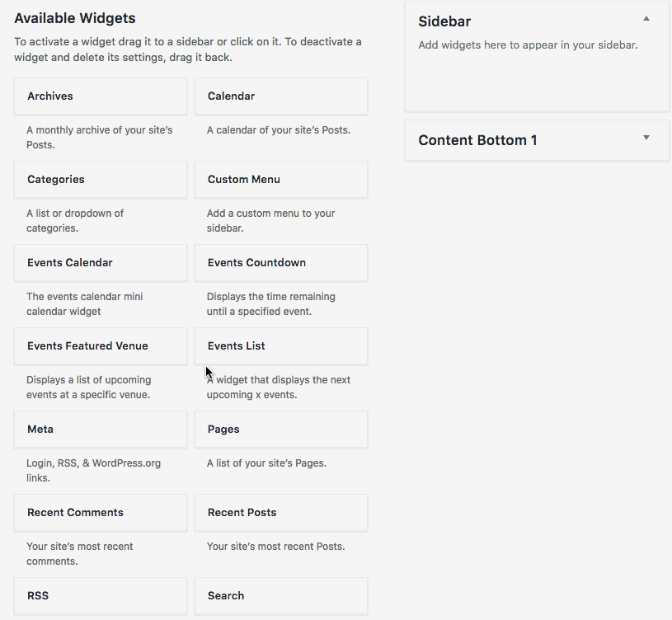Click the Pages widget

pyautogui.click(x=280, y=429)
